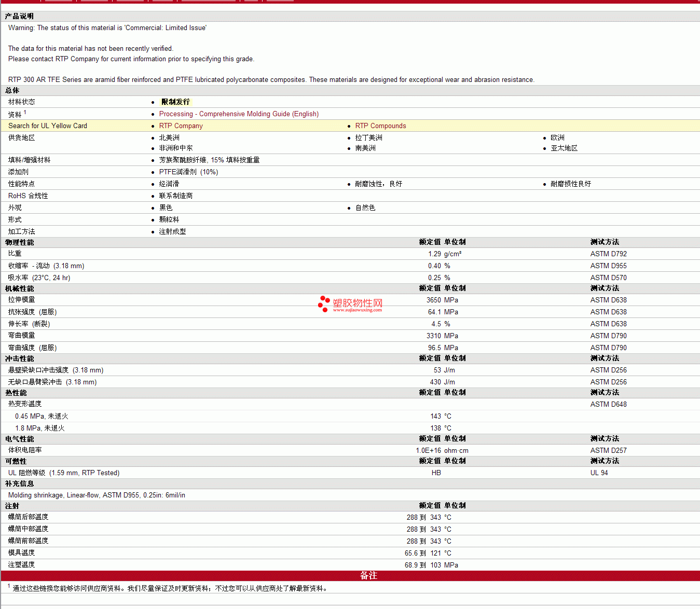Click the 模具温度 row label

[x=21, y=553]
